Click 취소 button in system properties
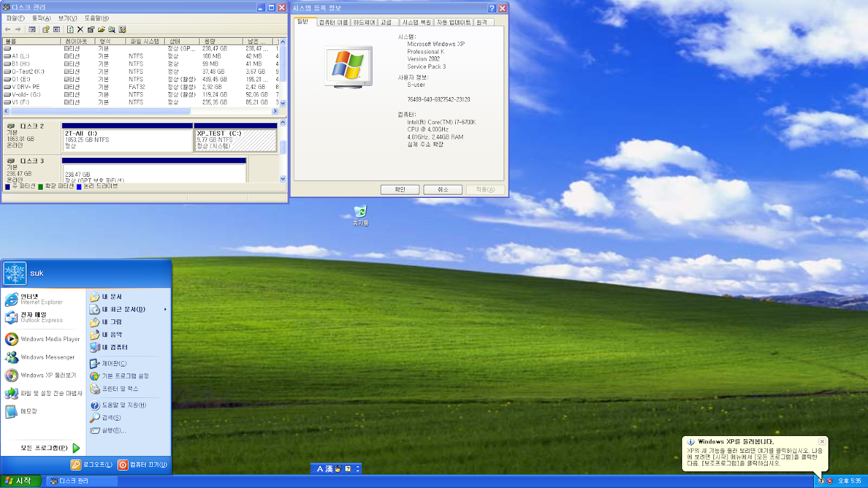This screenshot has height=488, width=868. (443, 190)
